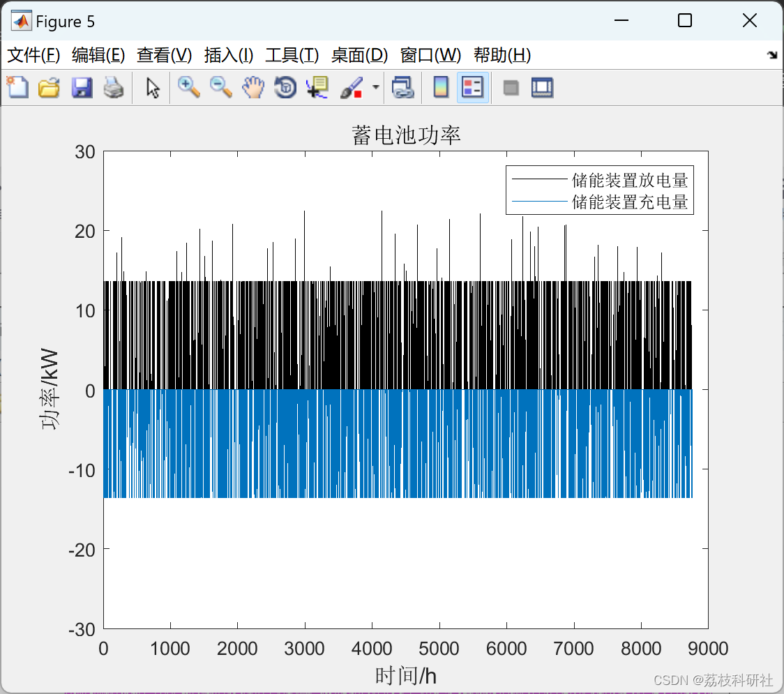
Task: Activate the Zoom Out tool
Action: click(x=221, y=87)
